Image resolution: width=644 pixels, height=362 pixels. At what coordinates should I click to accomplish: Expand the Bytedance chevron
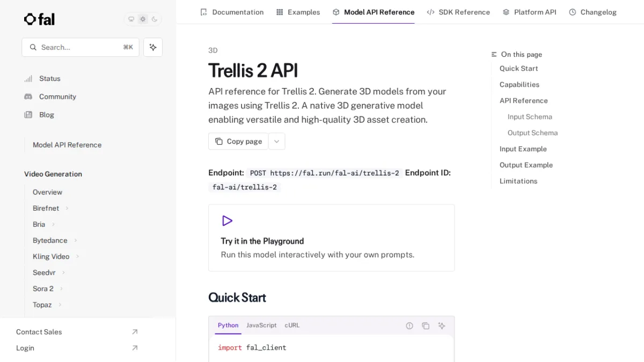click(76, 240)
